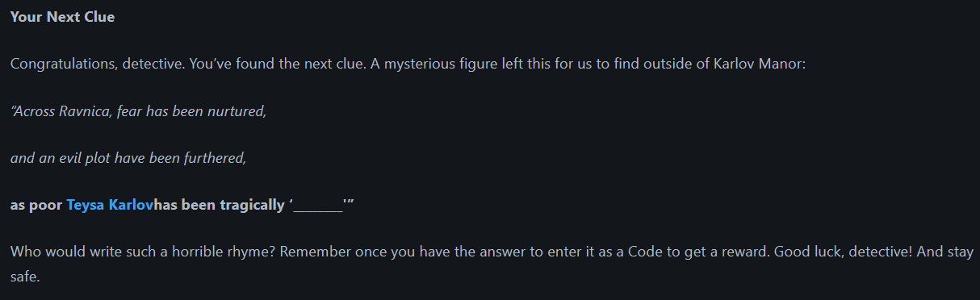This screenshot has height=300, width=980.
Task: Click the final word "safe."
Action: [25, 275]
